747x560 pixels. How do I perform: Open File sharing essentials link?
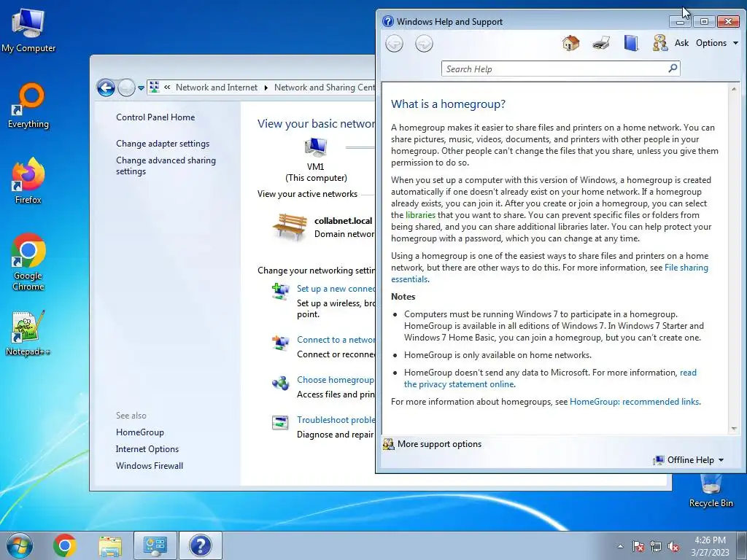[x=686, y=268]
